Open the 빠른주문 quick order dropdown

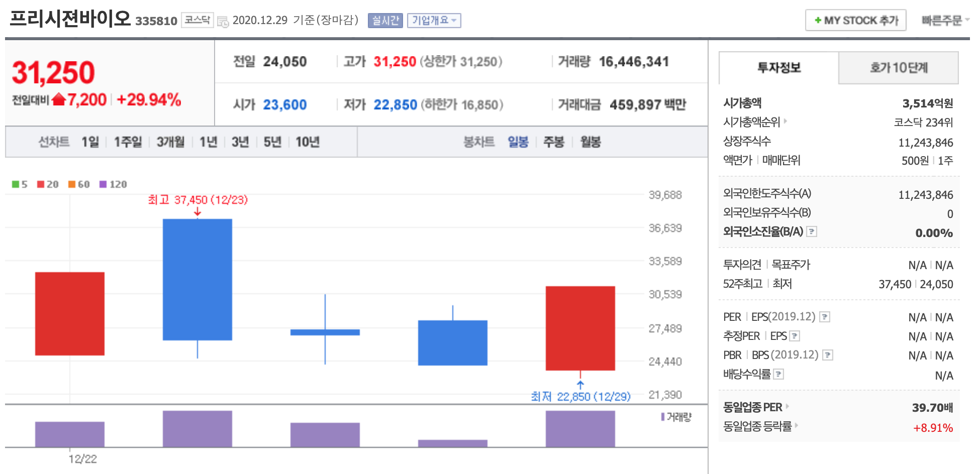(945, 21)
